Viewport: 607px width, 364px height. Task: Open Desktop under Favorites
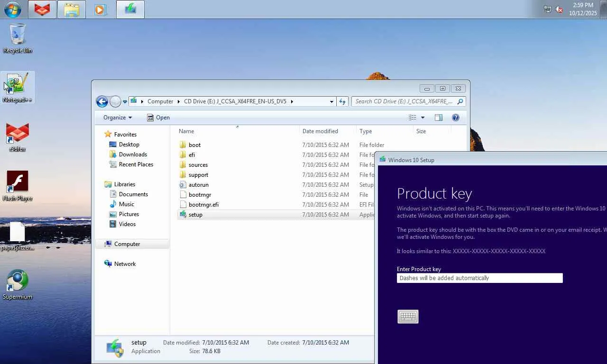coord(129,145)
